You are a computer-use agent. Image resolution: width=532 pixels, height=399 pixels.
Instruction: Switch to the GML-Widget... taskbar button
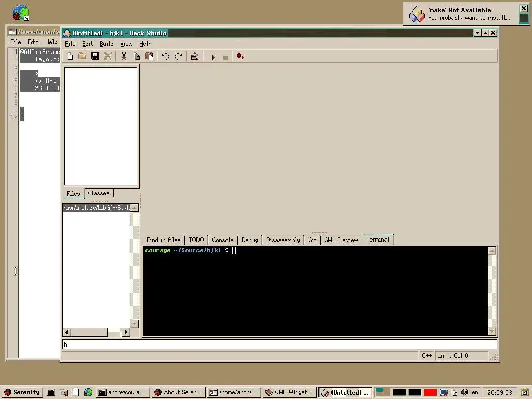click(x=290, y=392)
